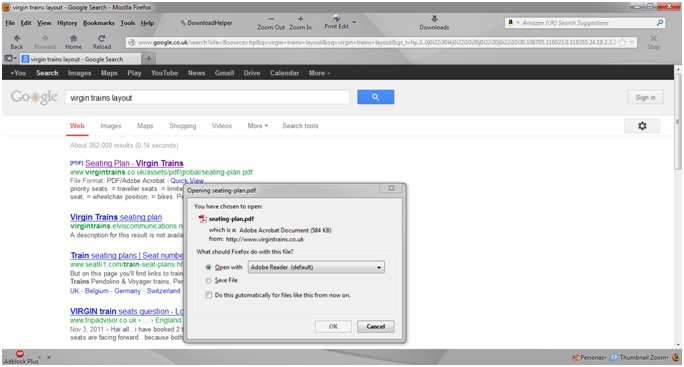Open the Adobe Reader (default) dropdown
This screenshot has height=367, width=684.
[x=316, y=267]
